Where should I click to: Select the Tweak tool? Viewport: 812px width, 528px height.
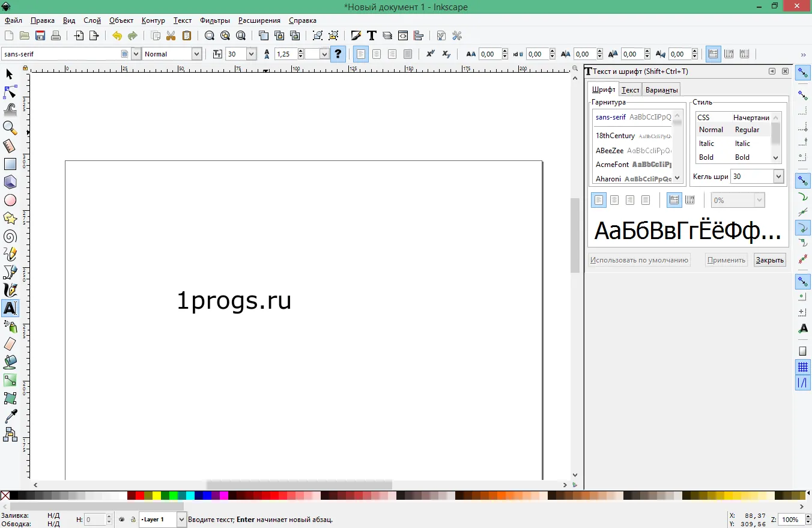[10, 110]
